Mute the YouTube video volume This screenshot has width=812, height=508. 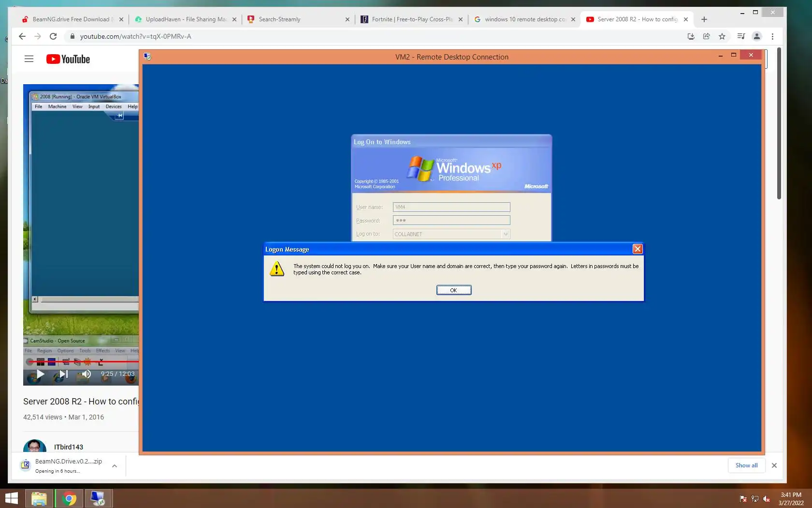click(87, 374)
